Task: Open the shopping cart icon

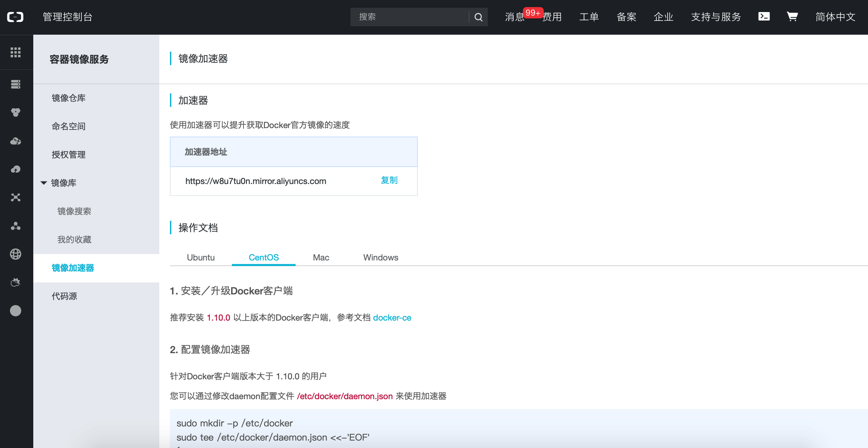Action: 792,17
